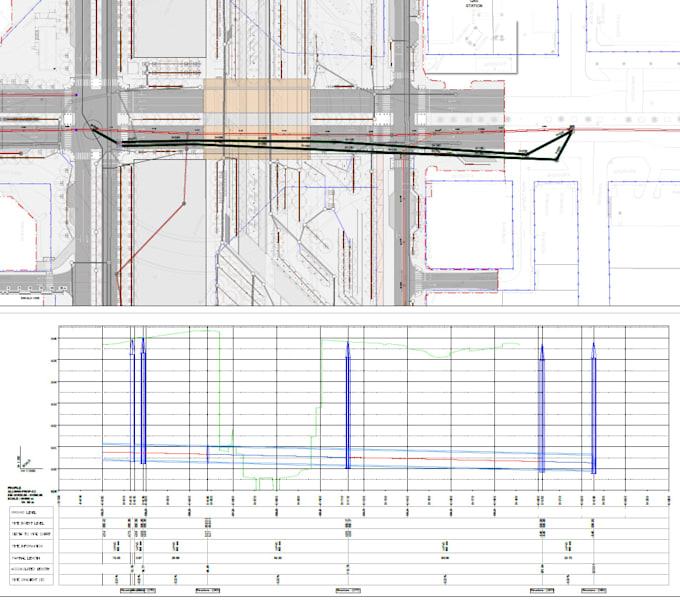680x604 pixels.
Task: Click the structure label box under the middle manhole
Action: pyautogui.click(x=348, y=591)
